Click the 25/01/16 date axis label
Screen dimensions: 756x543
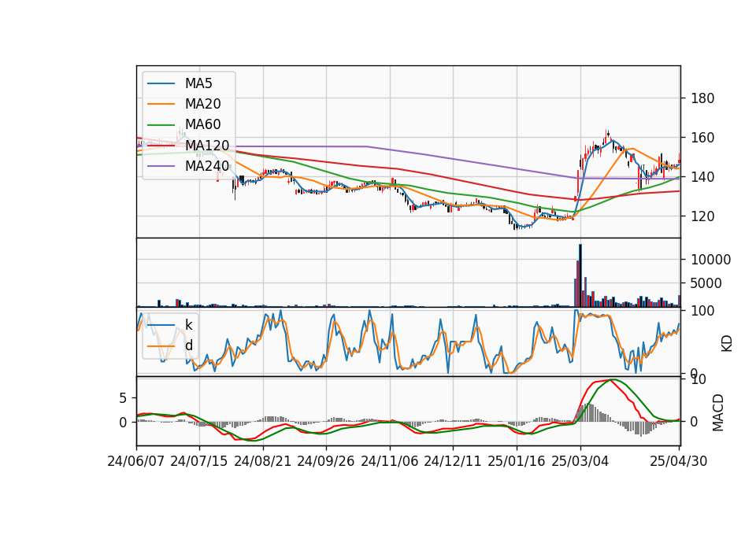517,461
